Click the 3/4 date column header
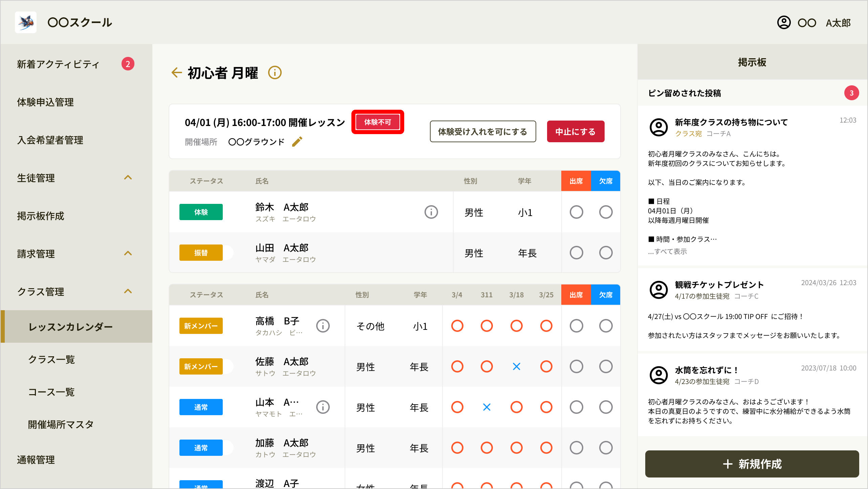Image resolution: width=868 pixels, height=489 pixels. 457,295
